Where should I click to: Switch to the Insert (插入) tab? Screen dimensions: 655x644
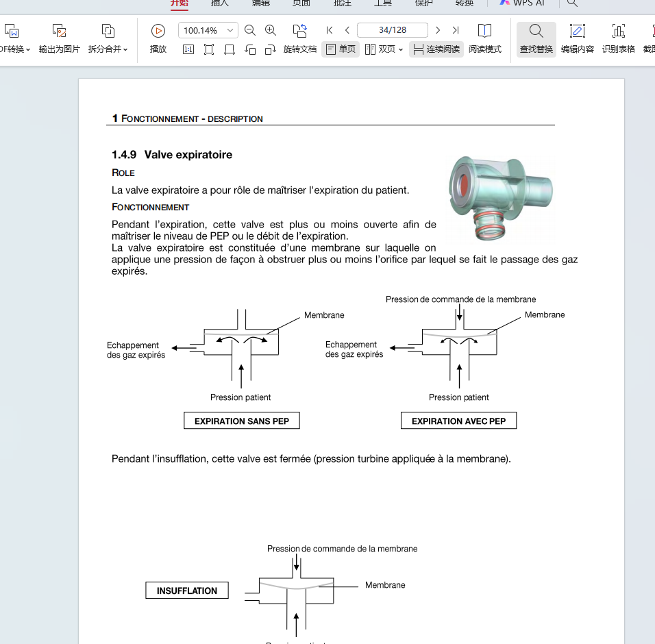pyautogui.click(x=219, y=3)
